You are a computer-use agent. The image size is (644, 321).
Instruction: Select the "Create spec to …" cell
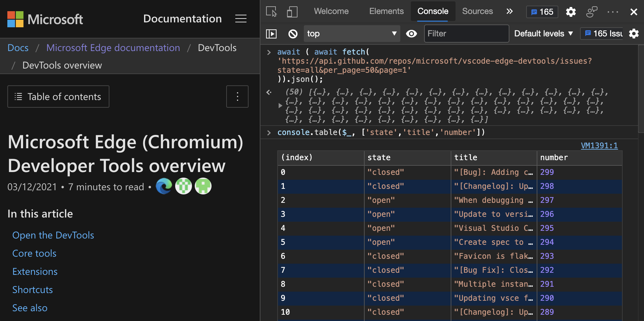494,242
